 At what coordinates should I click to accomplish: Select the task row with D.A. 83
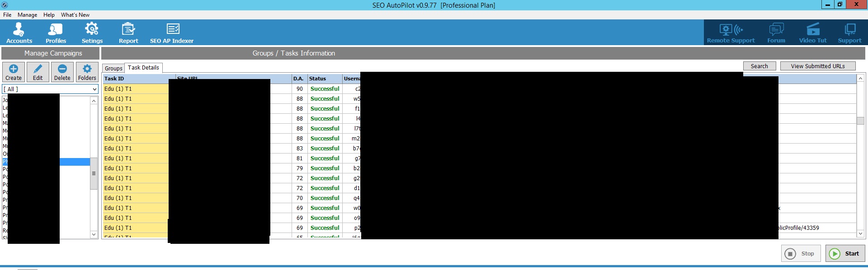coord(479,149)
